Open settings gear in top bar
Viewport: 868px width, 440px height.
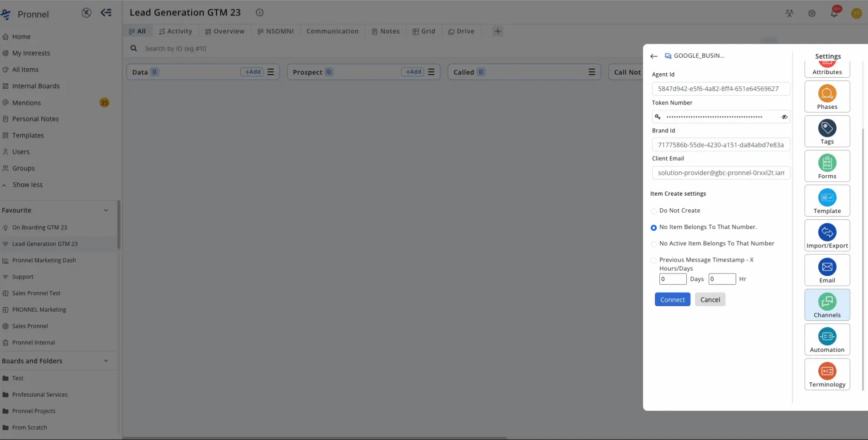(812, 13)
